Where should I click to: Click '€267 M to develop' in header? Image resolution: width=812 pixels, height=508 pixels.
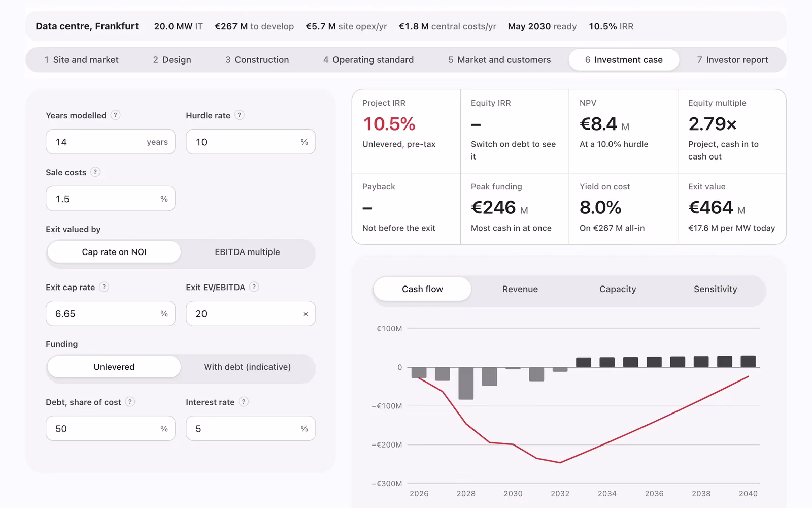[x=254, y=26]
